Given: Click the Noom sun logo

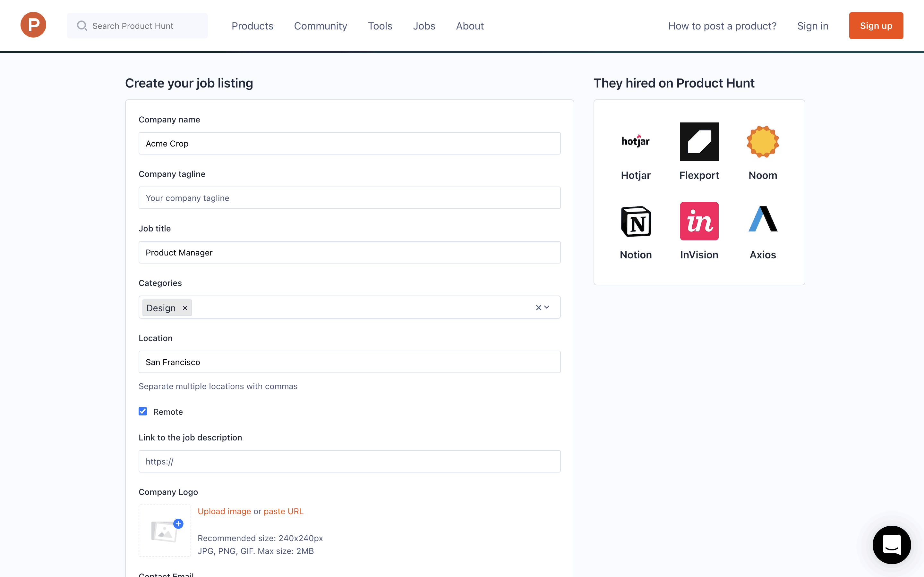Looking at the screenshot, I should point(763,142).
